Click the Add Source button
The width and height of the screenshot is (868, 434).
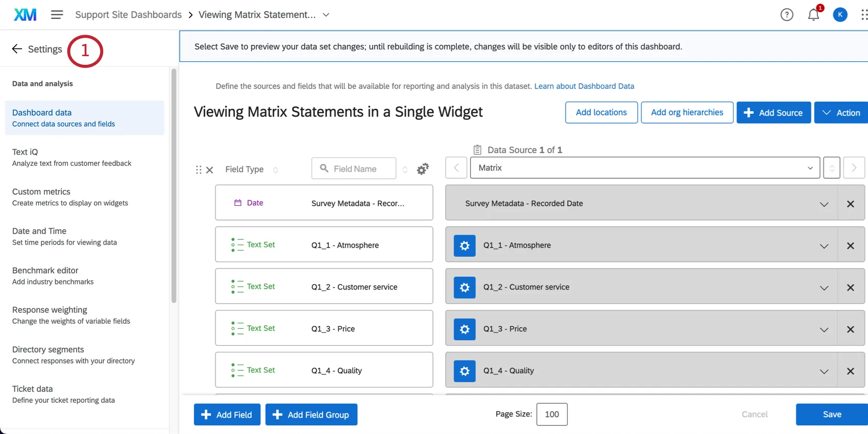pos(773,113)
